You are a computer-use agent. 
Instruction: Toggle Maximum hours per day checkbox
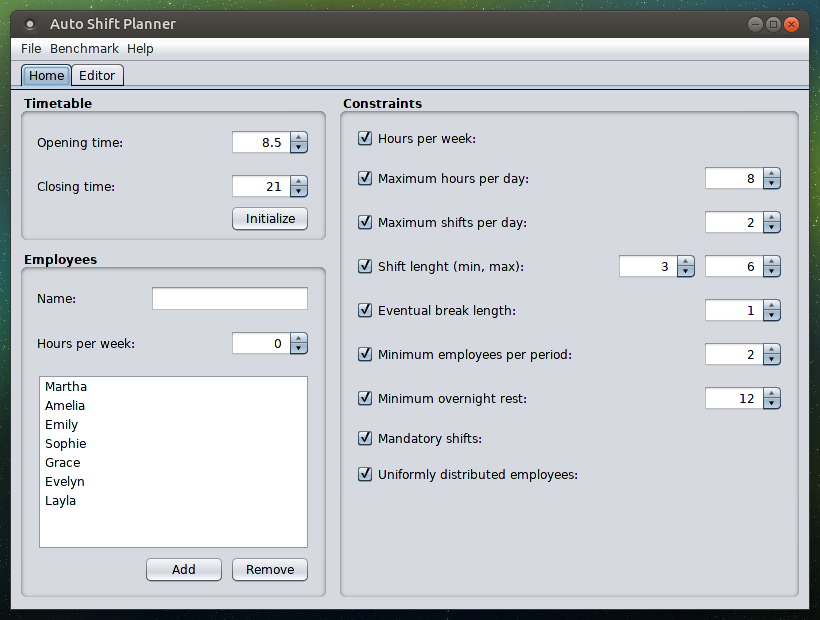(x=365, y=178)
